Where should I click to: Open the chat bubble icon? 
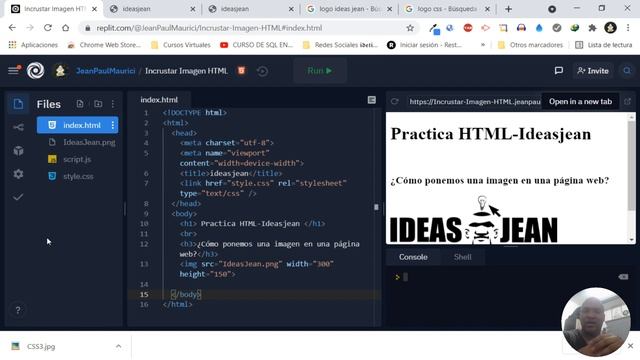[x=559, y=71]
